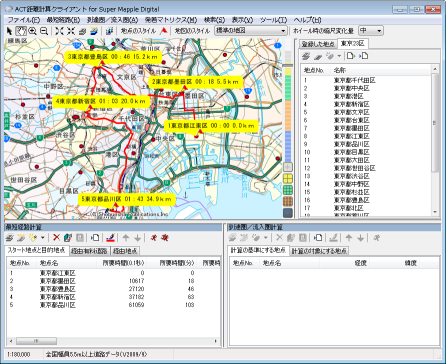This screenshot has height=364, width=446.
Task: Switch to the 登録した地点 tab
Action: 318,44
